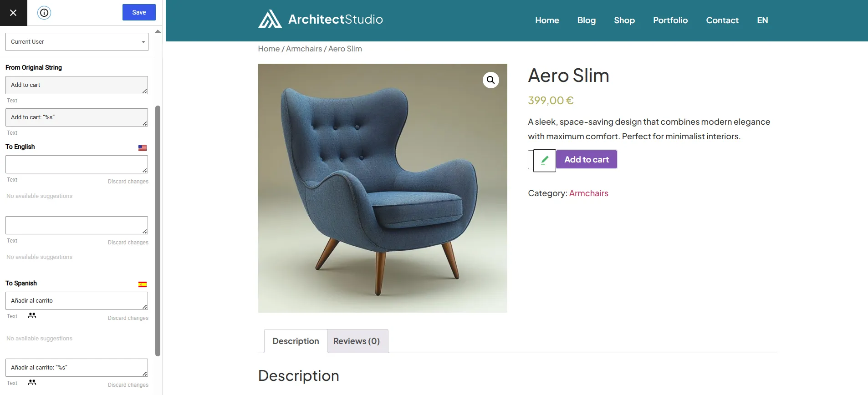Click Discard changes under Añadir al carrito
868x395 pixels.
pos(128,318)
